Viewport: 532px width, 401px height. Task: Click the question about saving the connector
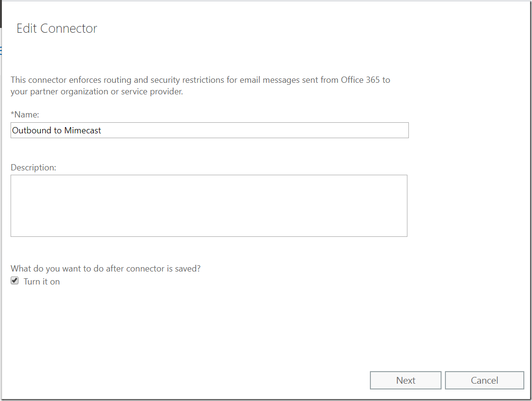coord(105,269)
